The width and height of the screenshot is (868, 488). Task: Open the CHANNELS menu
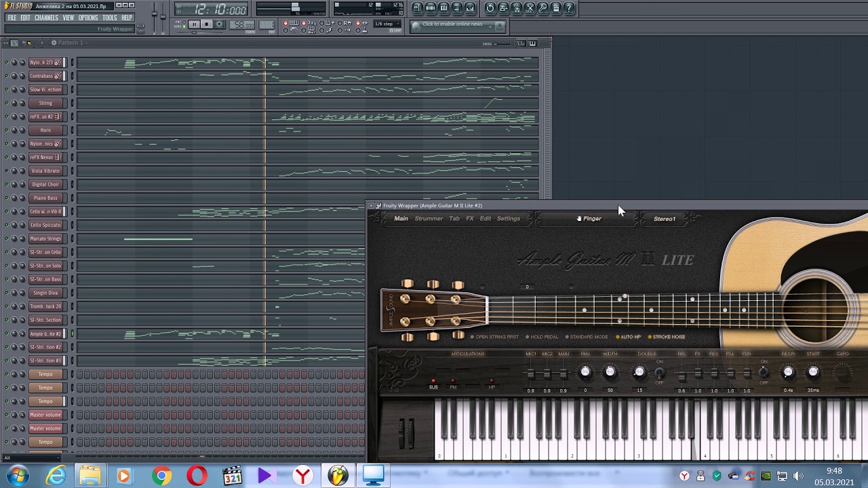coord(46,18)
